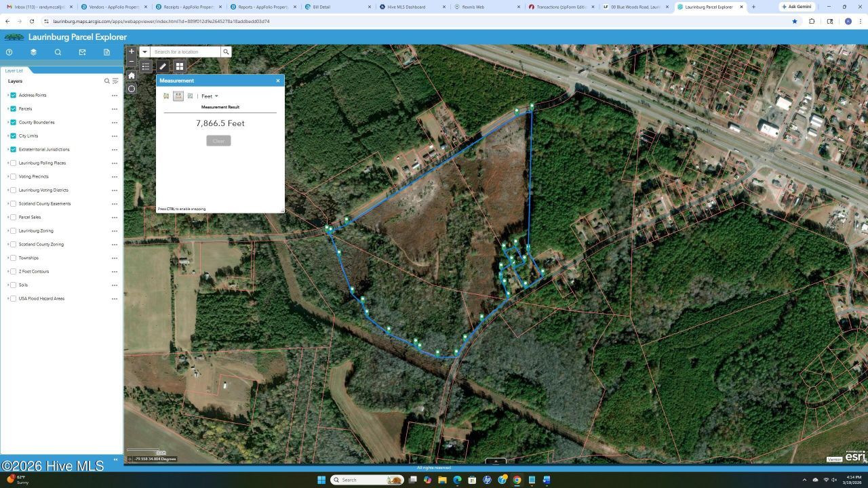Enable the Parcel Sales layer
Image resolution: width=868 pixels, height=488 pixels.
14,217
